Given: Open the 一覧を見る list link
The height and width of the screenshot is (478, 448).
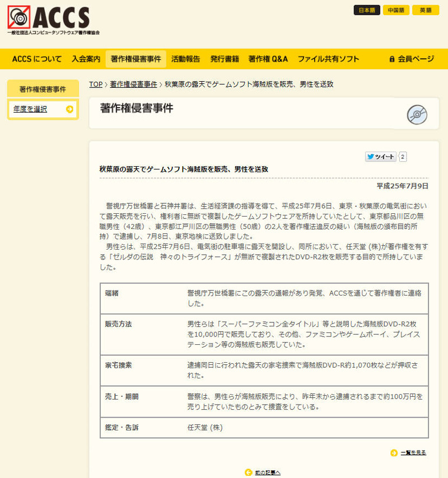Looking at the screenshot, I should (x=413, y=453).
